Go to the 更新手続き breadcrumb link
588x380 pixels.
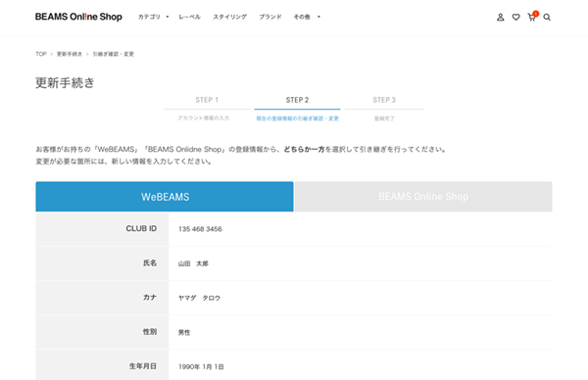click(70, 54)
